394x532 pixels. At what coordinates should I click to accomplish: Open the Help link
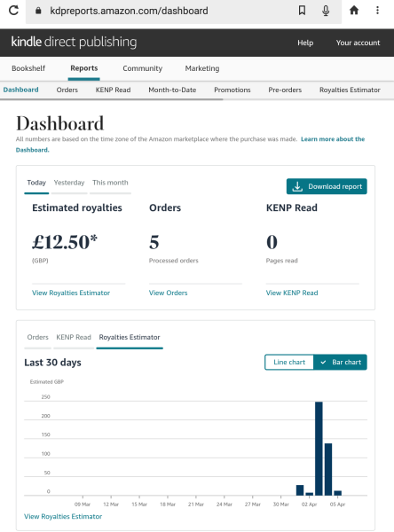pos(305,43)
